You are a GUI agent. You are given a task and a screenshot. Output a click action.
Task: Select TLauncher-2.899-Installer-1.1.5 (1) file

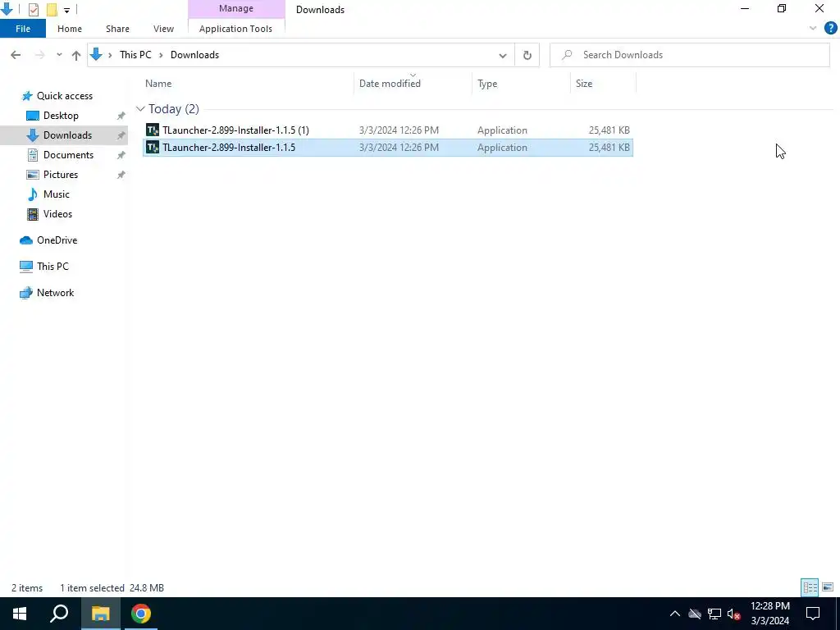[x=388, y=130]
